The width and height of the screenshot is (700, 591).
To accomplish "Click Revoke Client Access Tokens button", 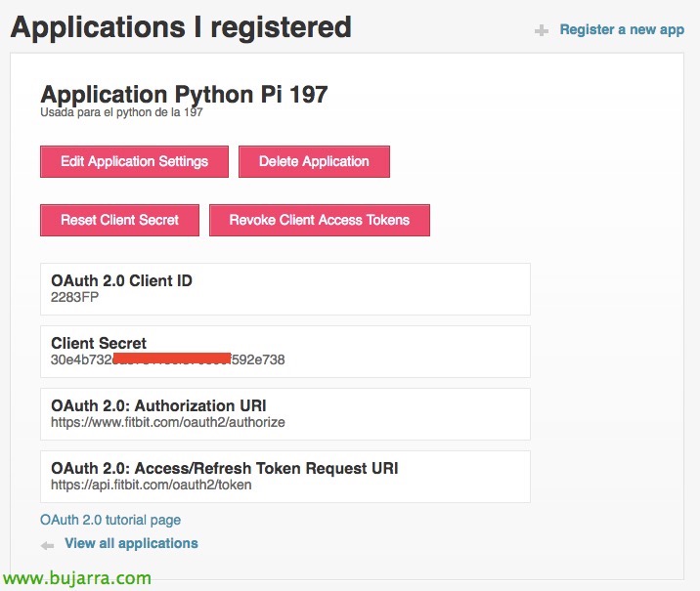I will tap(320, 220).
